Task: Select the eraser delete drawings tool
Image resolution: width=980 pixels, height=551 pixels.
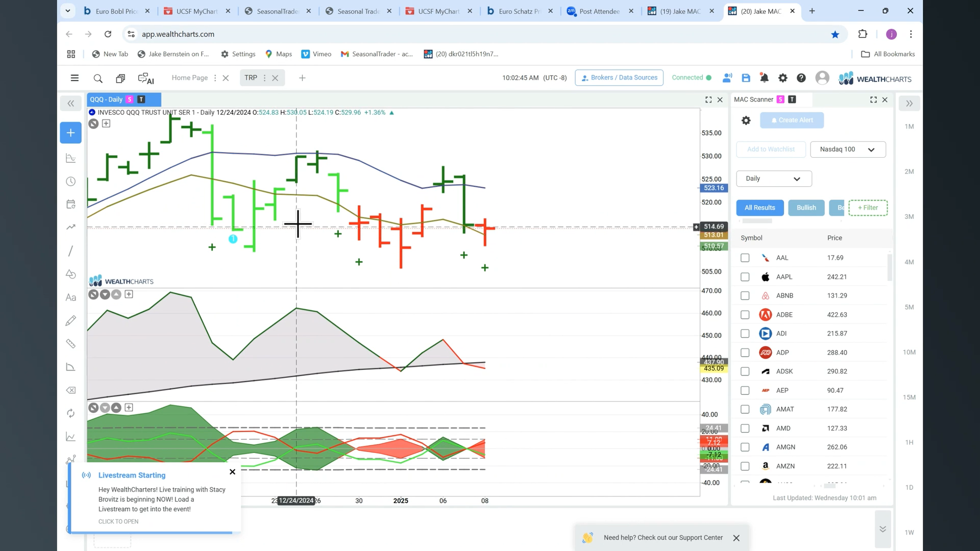Action: 71,390
